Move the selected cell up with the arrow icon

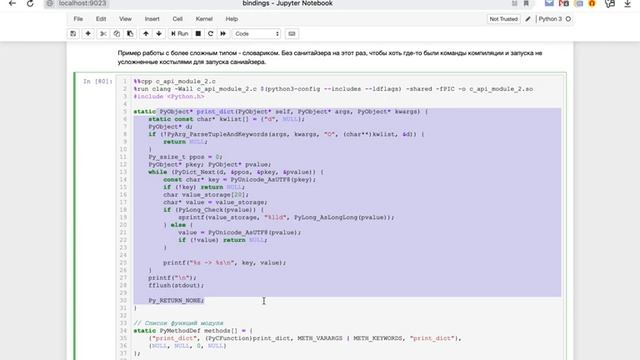[x=145, y=33]
